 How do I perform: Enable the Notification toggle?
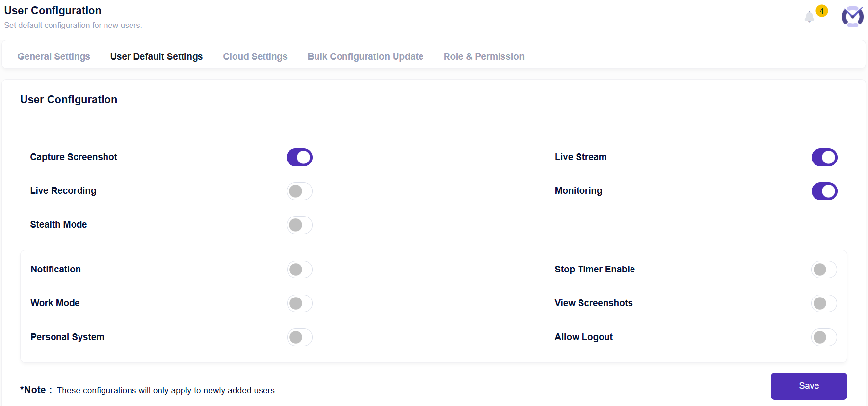point(299,270)
